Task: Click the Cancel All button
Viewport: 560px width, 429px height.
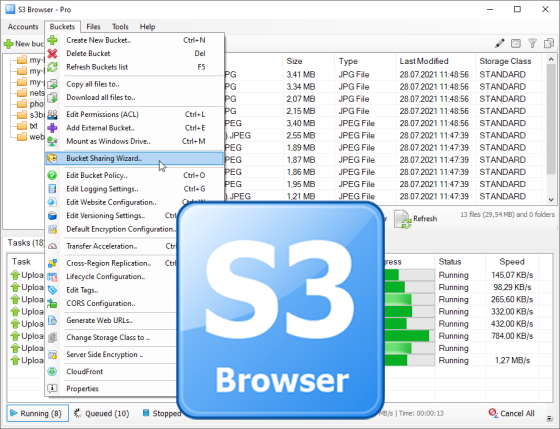Action: (x=511, y=413)
